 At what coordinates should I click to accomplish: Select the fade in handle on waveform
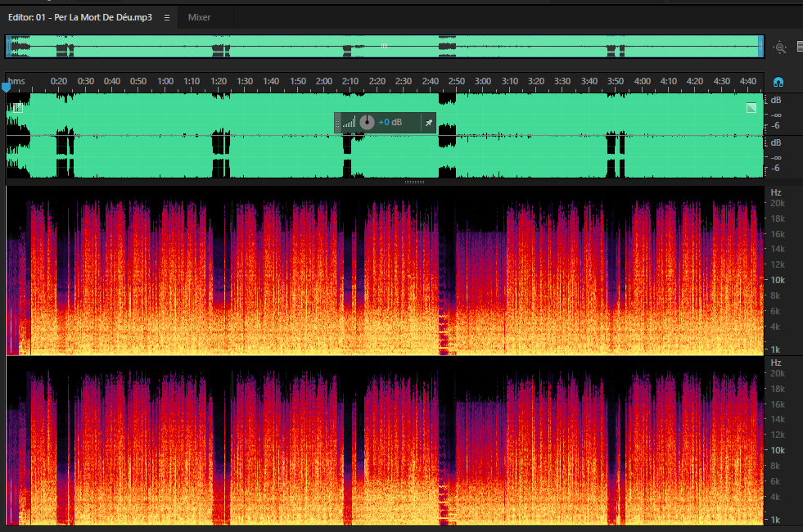(18, 107)
